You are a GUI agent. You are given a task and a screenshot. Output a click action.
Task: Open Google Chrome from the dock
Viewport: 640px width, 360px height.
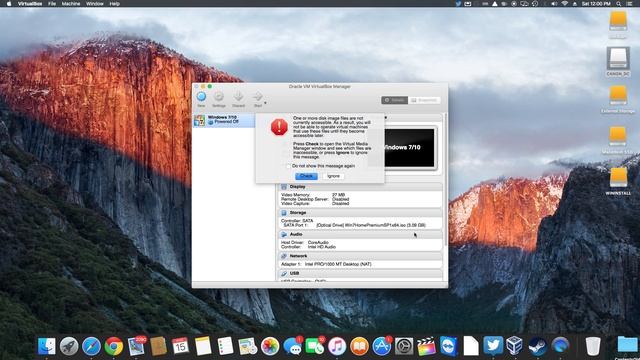click(114, 346)
